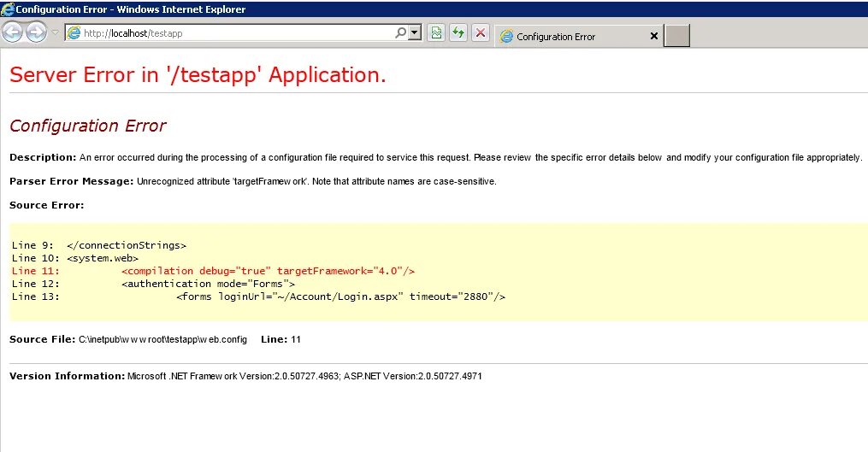Click the 'Parser Error Message:' label

click(x=72, y=181)
